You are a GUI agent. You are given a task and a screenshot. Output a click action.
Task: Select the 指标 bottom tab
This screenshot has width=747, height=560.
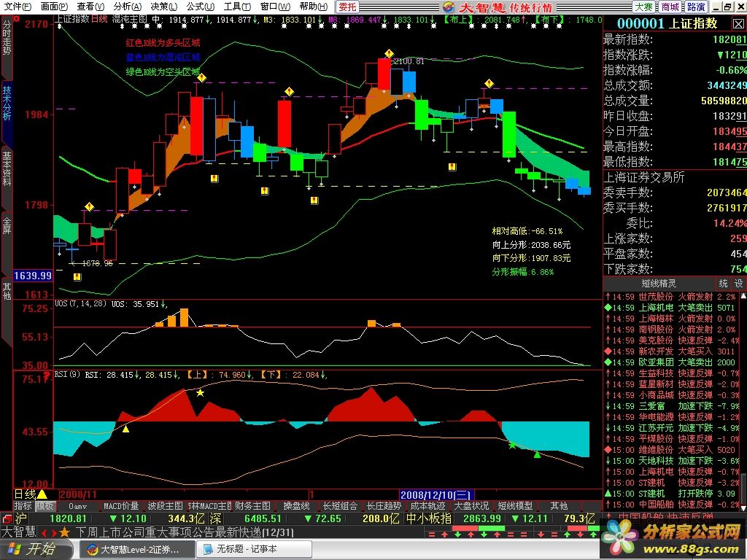click(x=23, y=506)
